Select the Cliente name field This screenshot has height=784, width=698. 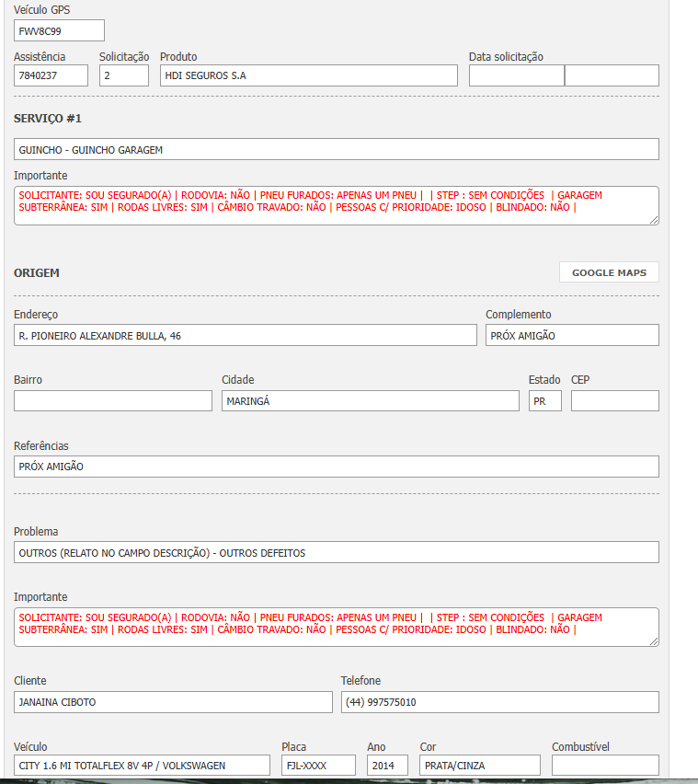173,702
